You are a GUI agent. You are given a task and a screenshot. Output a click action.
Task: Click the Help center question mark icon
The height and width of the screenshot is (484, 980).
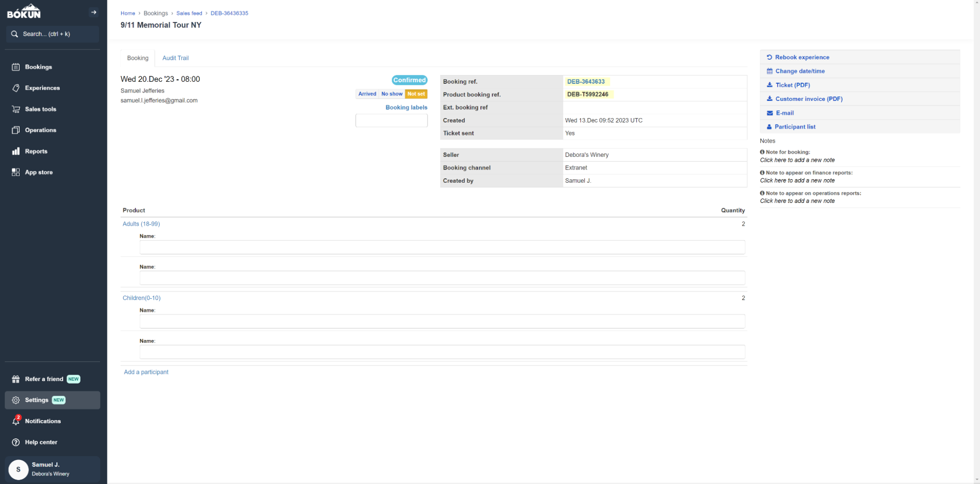pos(16,442)
